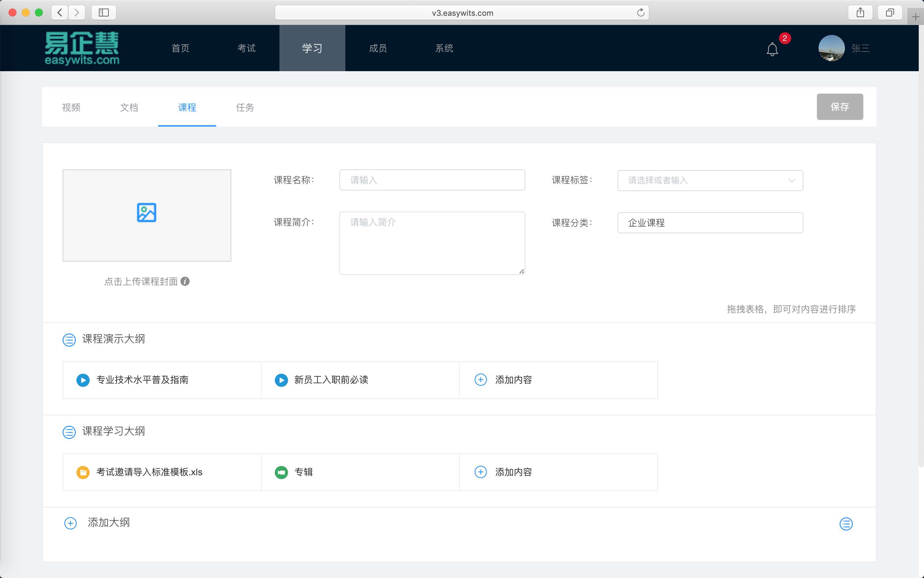The width and height of the screenshot is (924, 578).
Task: Click the plus icon in 课程演示大纲 添加内容
Action: pos(480,380)
